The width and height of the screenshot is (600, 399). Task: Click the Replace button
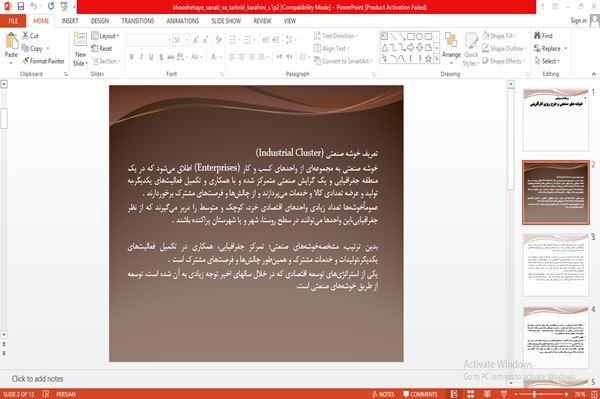click(550, 48)
